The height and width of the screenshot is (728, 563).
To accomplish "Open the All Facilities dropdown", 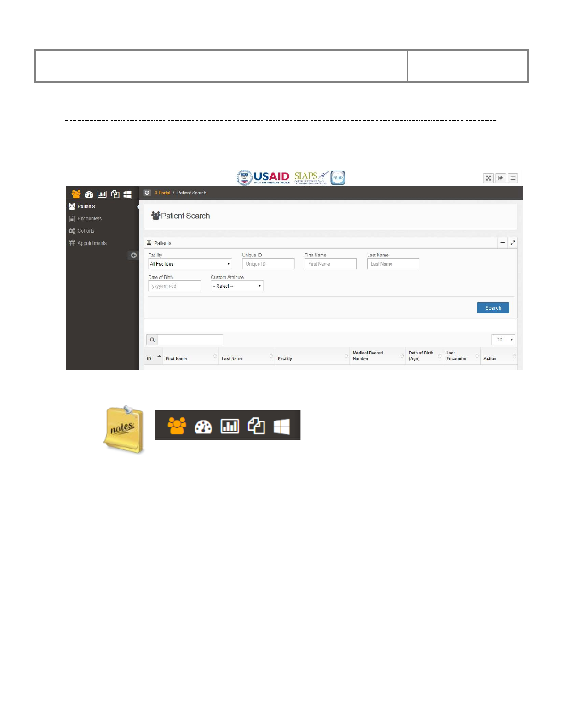I will point(190,264).
